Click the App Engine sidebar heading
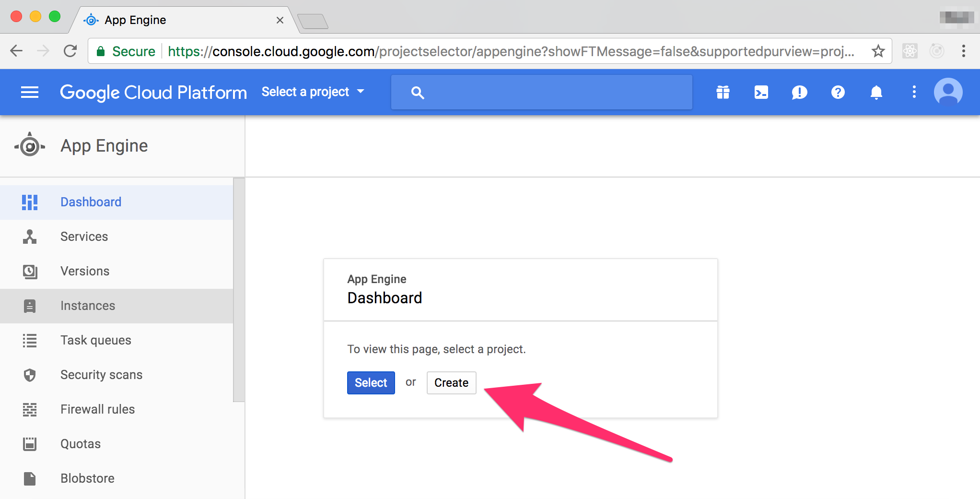Screen dimensions: 980x499 104,146
